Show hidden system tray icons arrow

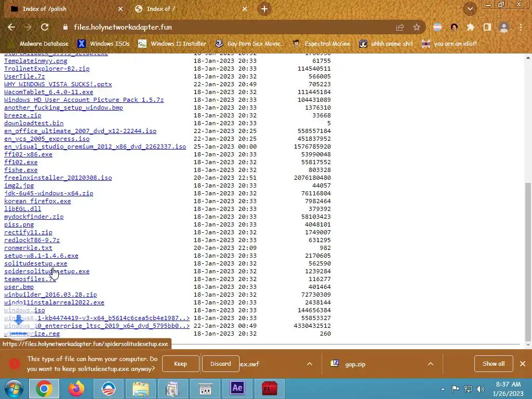point(443,389)
